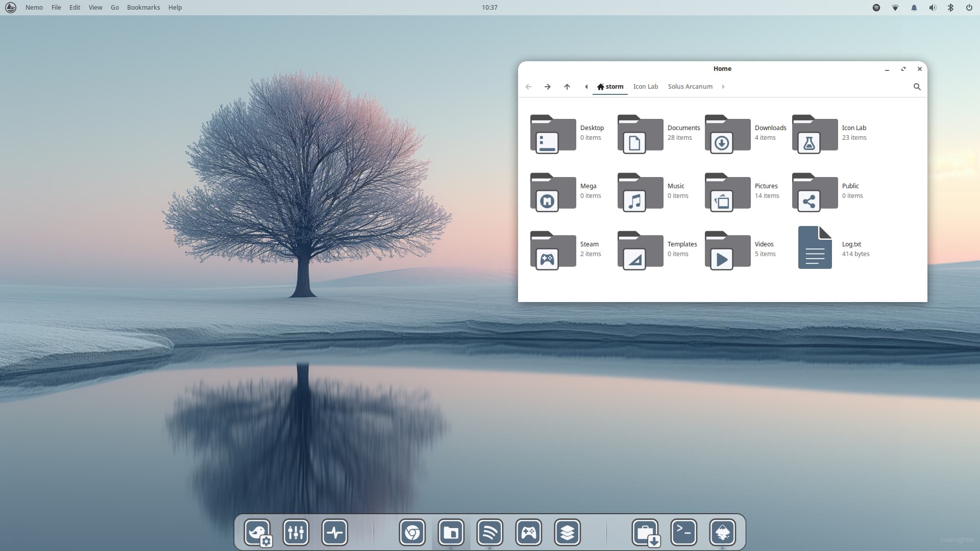The height and width of the screenshot is (551, 980).
Task: Navigate forward with the right arrow
Action: pos(547,87)
